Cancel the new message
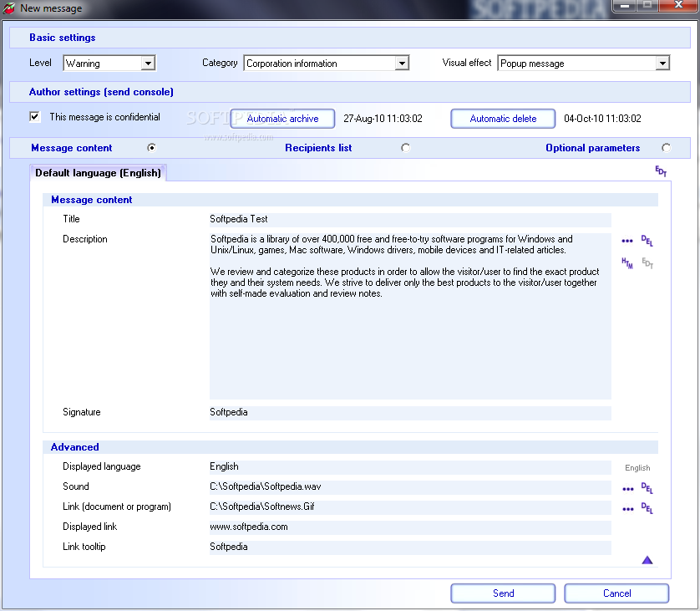700x611 pixels. tap(616, 593)
